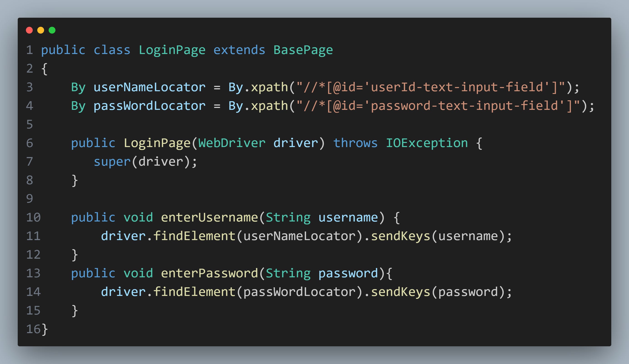This screenshot has width=629, height=364.
Task: Click the enterPassword method name
Action: pos(209,273)
